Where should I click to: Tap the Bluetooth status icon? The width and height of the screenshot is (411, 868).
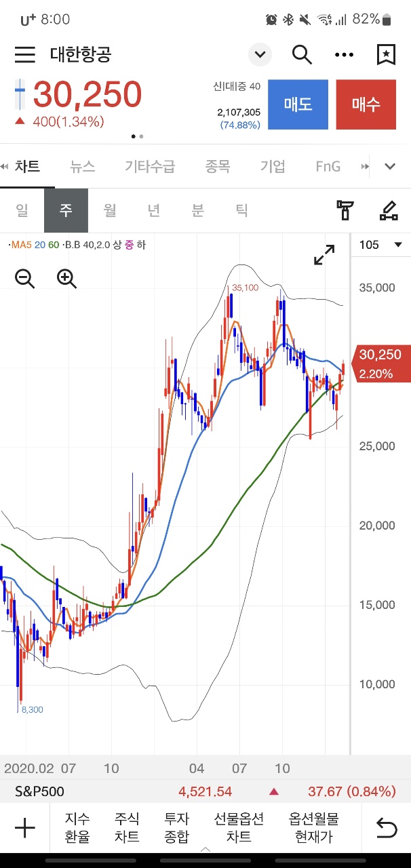point(288,19)
